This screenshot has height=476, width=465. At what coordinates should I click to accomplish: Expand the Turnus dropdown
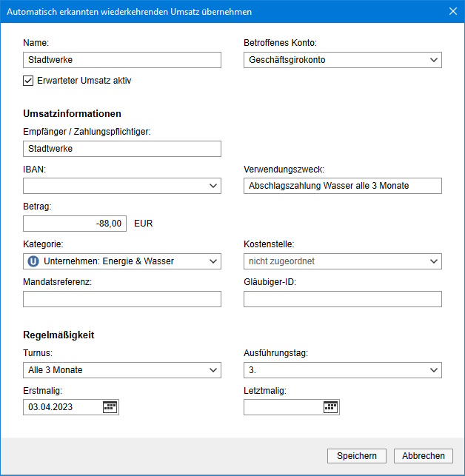[x=213, y=370]
